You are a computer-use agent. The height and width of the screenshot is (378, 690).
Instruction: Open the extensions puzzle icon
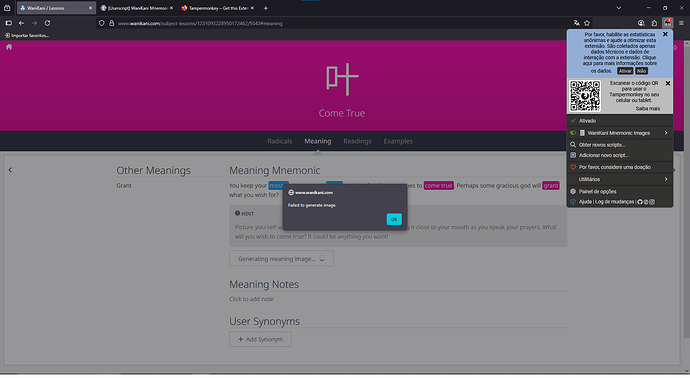[x=654, y=23]
